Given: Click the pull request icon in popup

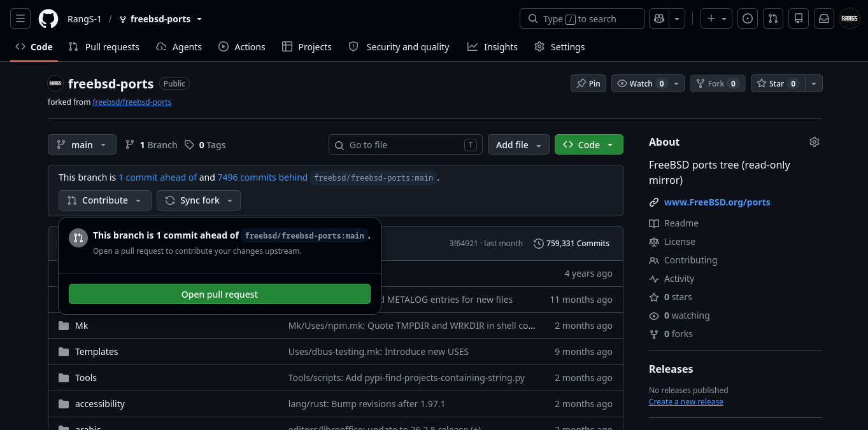Looking at the screenshot, I should point(78,238).
